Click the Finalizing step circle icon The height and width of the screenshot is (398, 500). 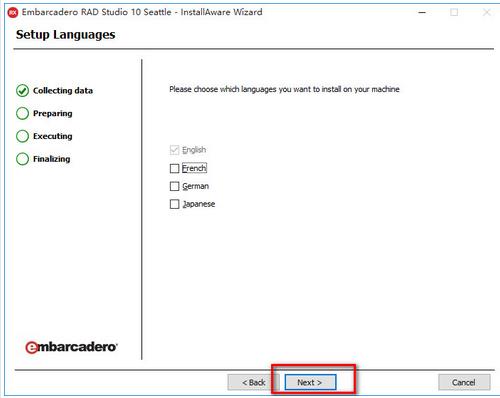22,159
